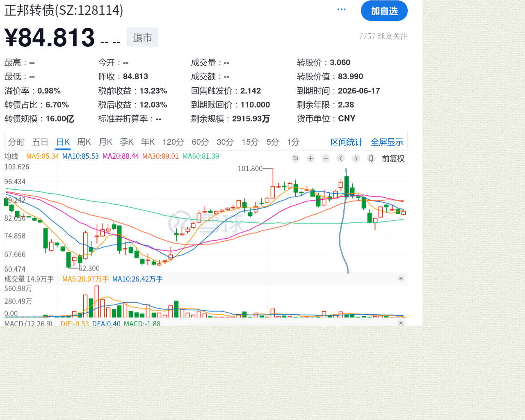Open 全屏显示 fullscreen view

click(x=387, y=142)
